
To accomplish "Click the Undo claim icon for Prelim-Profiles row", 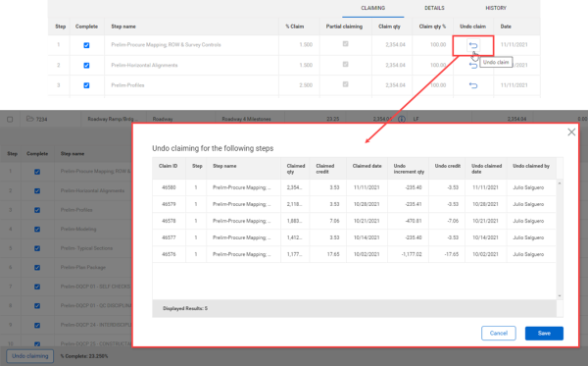I will (x=473, y=85).
